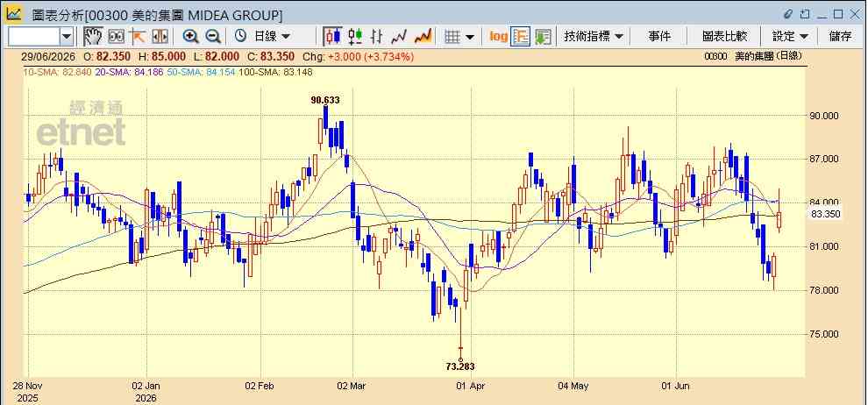Click the paperclip attach icon
The image size is (868, 405).
(x=788, y=14)
